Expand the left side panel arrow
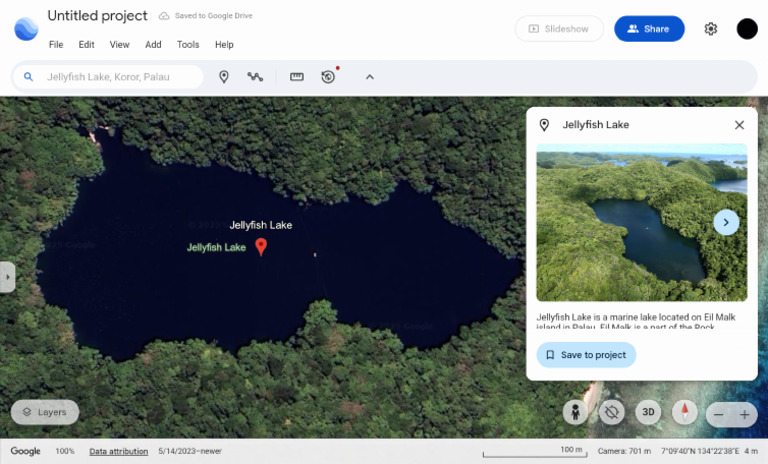The image size is (768, 464). pyautogui.click(x=7, y=277)
